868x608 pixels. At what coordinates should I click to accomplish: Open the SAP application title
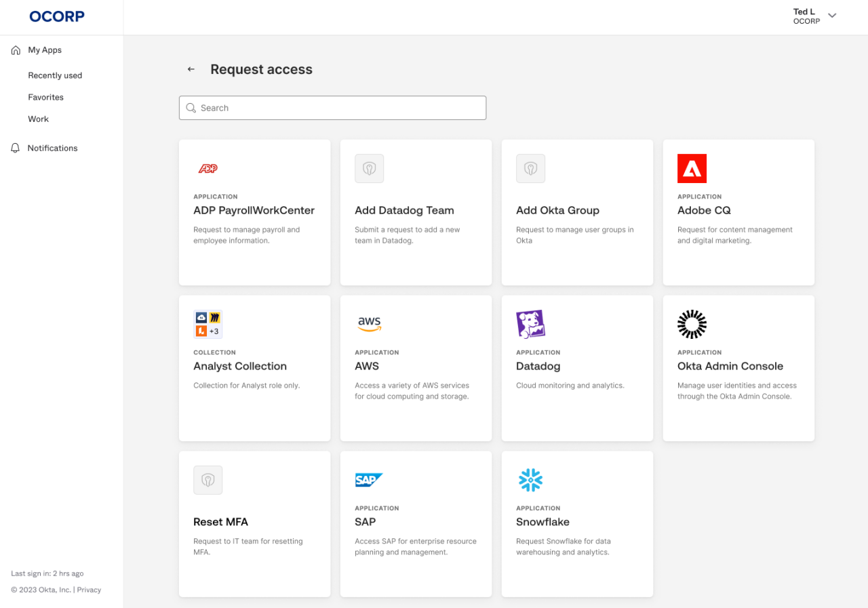click(x=365, y=522)
